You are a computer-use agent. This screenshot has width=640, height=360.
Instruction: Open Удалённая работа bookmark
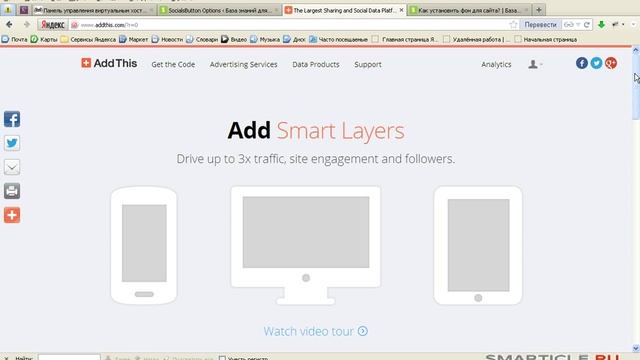477,40
